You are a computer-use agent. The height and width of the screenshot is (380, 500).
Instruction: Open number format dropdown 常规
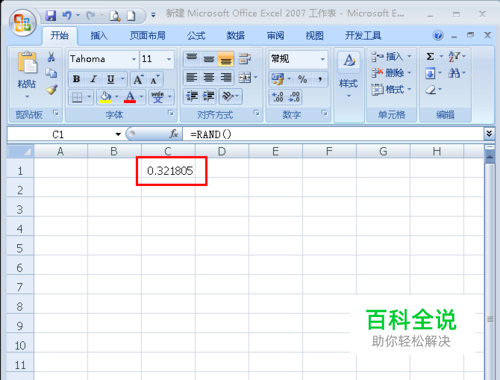(x=323, y=59)
